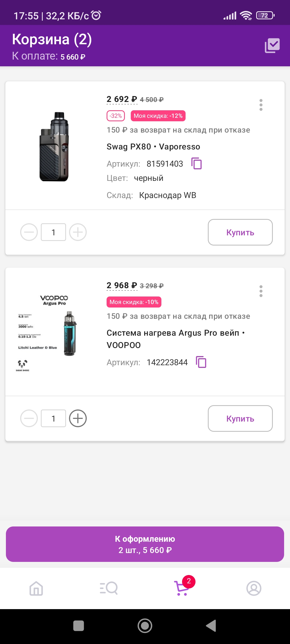The image size is (290, 644).
Task: Edit quantity field of Swag PX80
Action: [x=53, y=232]
